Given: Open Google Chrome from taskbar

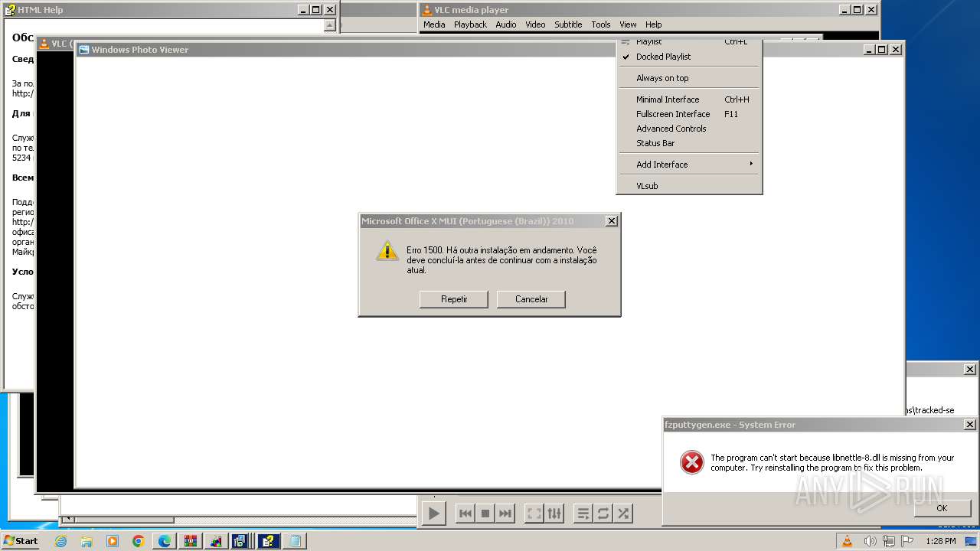Looking at the screenshot, I should pos(139,541).
